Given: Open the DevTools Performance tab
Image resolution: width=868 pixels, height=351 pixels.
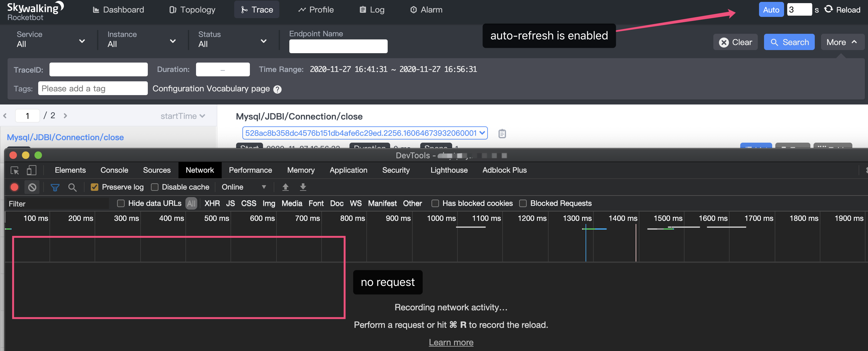Looking at the screenshot, I should pos(251,170).
